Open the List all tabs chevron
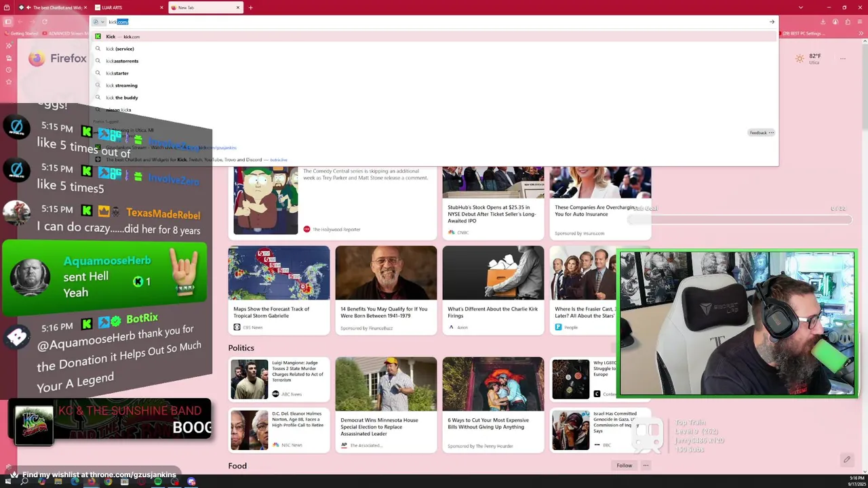Screen dimensions: 868x488 801,7
